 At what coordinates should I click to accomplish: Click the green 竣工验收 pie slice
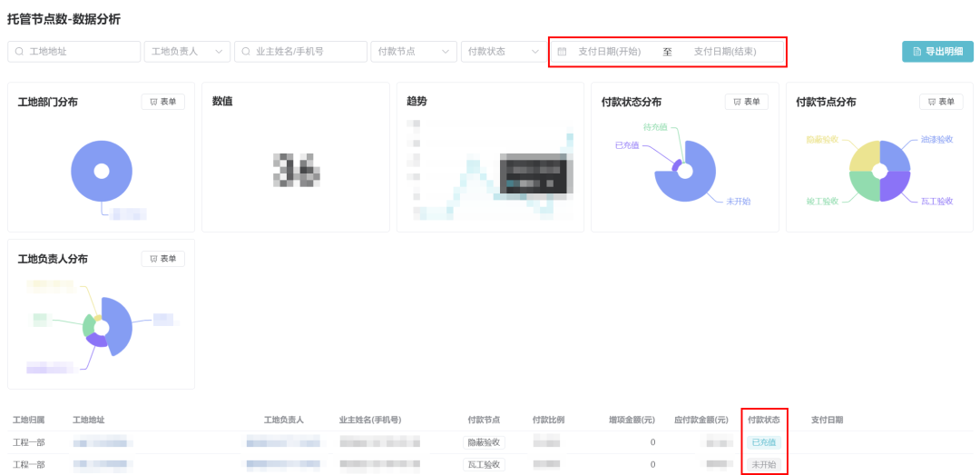click(865, 185)
